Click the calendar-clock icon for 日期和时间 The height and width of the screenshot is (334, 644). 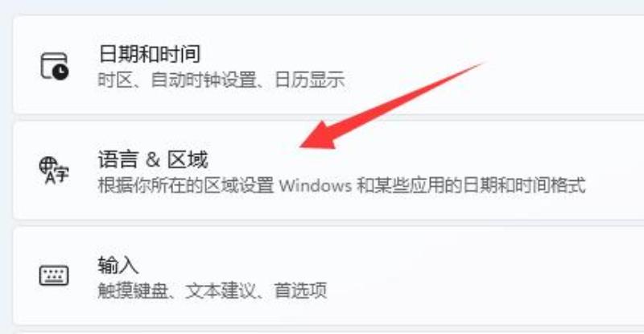[54, 66]
